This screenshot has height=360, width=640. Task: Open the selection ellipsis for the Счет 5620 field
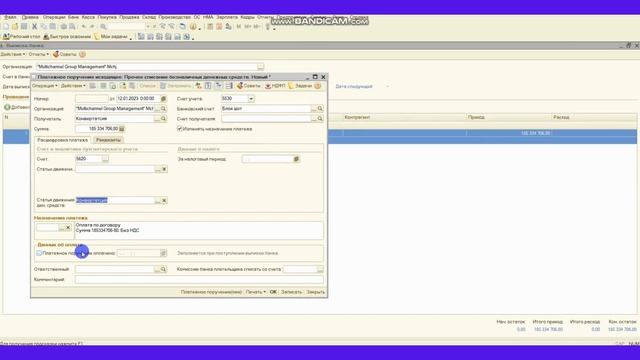[105, 159]
